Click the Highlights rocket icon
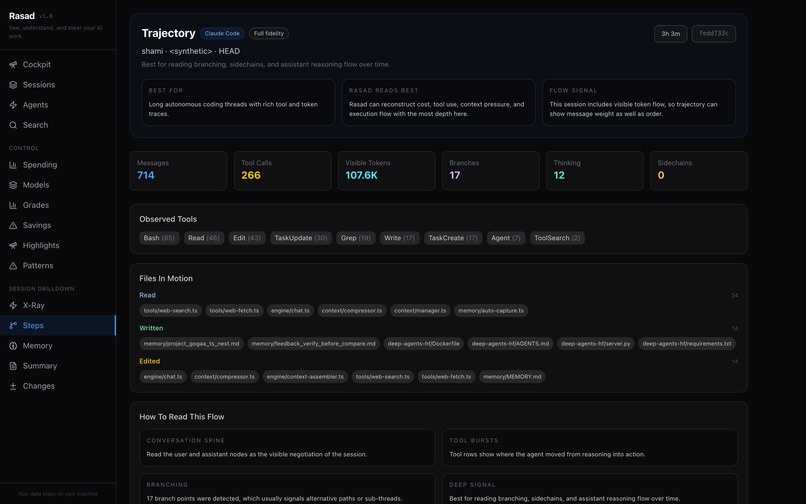The width and height of the screenshot is (806, 504). pos(13,245)
